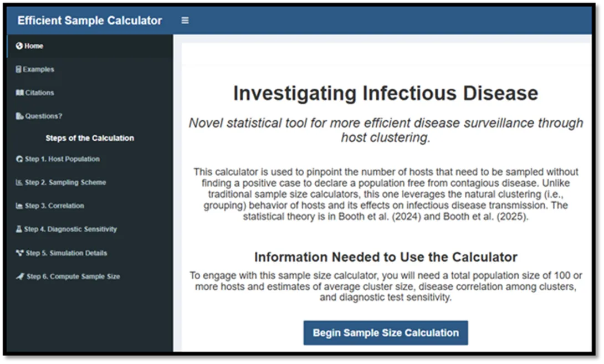This screenshot has height=364, width=604.
Task: Toggle the sidebar with the hamburger icon
Action: (x=185, y=20)
